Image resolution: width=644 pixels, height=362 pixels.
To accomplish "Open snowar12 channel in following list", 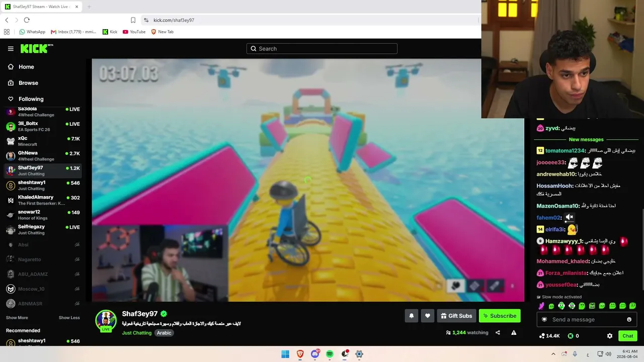I will point(43,215).
